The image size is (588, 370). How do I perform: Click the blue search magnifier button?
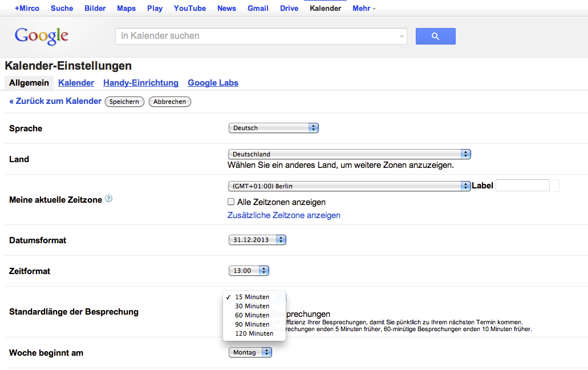tap(435, 36)
